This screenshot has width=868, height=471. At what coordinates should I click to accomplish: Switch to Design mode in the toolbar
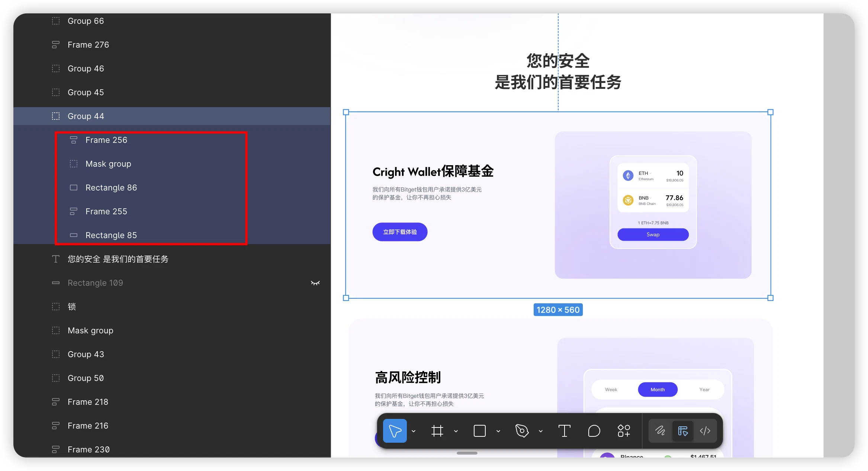point(683,431)
